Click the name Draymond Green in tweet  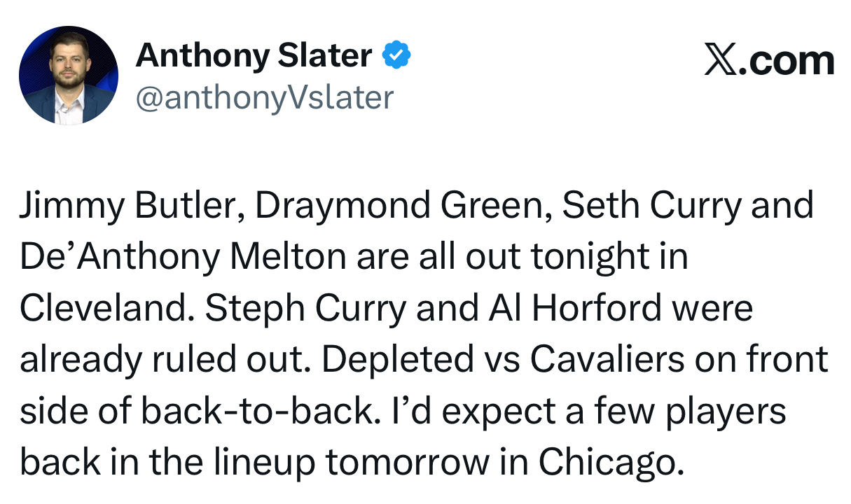[x=401, y=205]
